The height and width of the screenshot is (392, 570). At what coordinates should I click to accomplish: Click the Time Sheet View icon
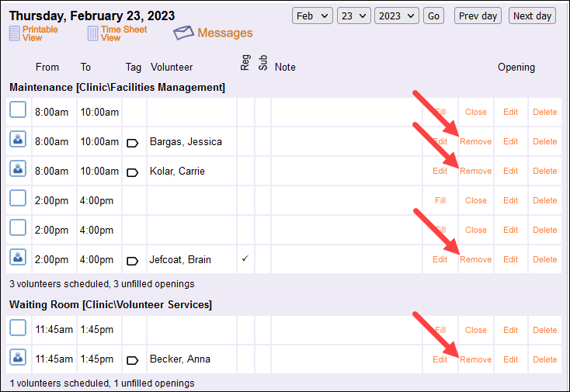[x=92, y=33]
